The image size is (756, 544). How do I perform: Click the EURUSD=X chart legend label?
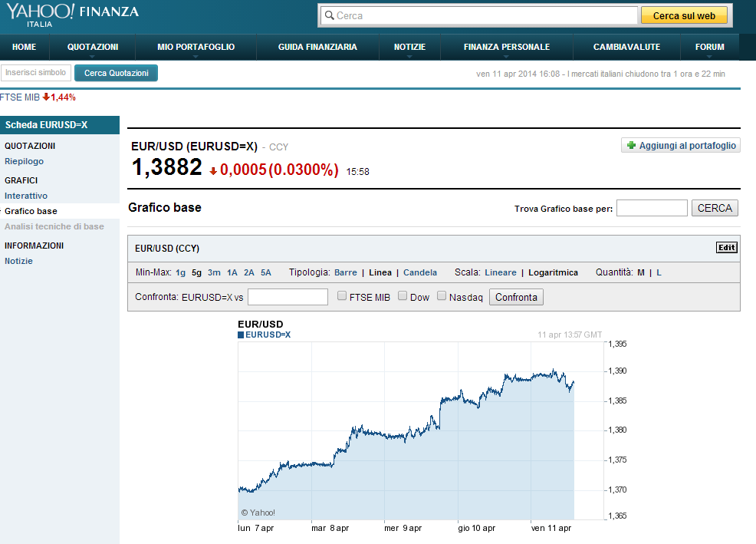(268, 335)
